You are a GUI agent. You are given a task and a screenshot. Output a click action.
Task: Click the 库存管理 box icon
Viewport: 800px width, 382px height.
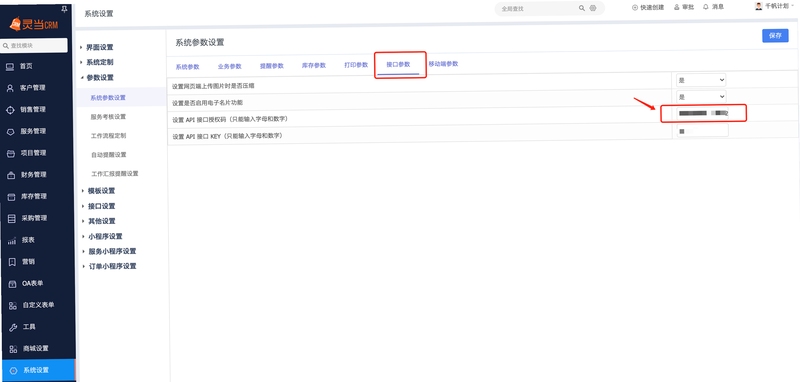(x=11, y=197)
